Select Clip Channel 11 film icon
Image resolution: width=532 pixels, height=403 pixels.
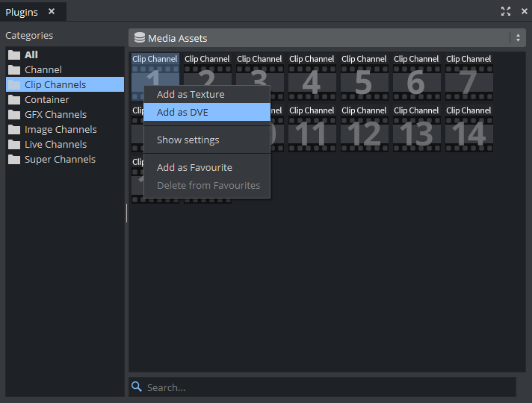[312, 134]
